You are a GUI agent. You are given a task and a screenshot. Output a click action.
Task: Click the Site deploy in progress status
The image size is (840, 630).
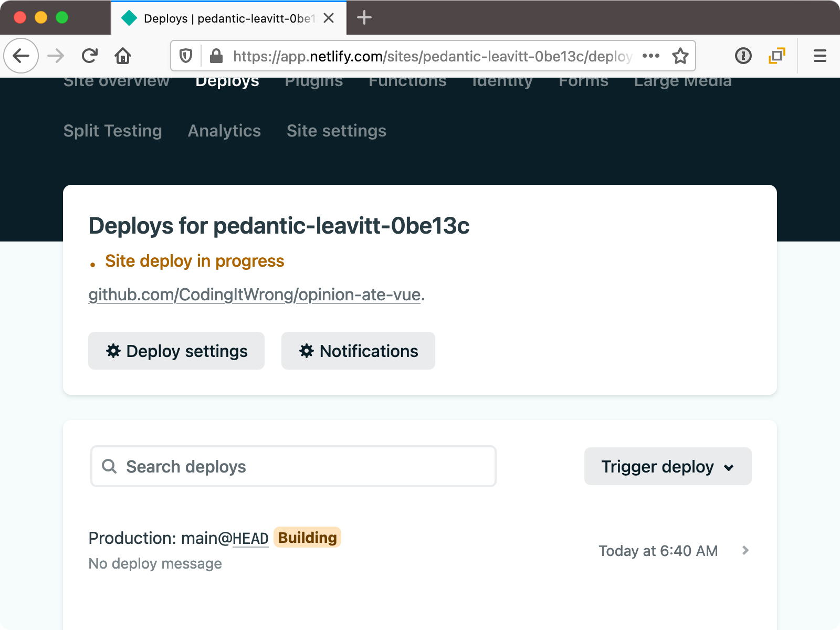click(x=195, y=261)
